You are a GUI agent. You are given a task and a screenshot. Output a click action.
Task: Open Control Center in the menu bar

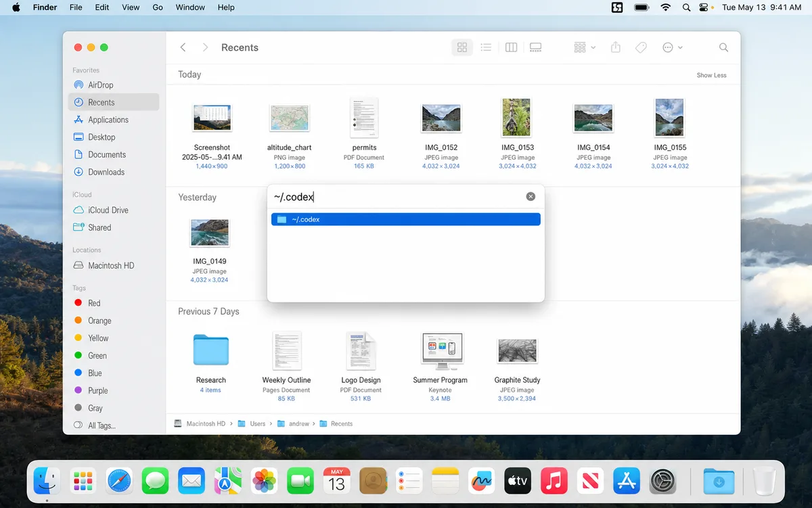pos(705,7)
